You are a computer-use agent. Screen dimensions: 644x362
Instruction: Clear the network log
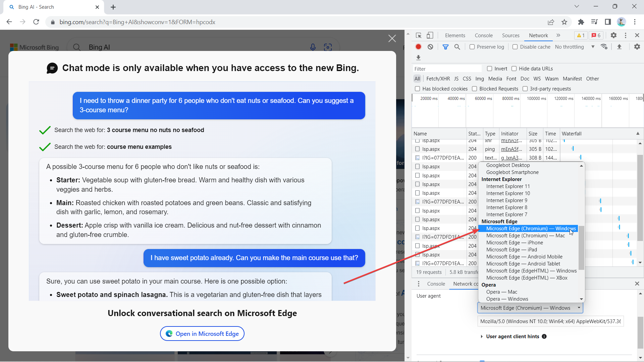coord(430,47)
